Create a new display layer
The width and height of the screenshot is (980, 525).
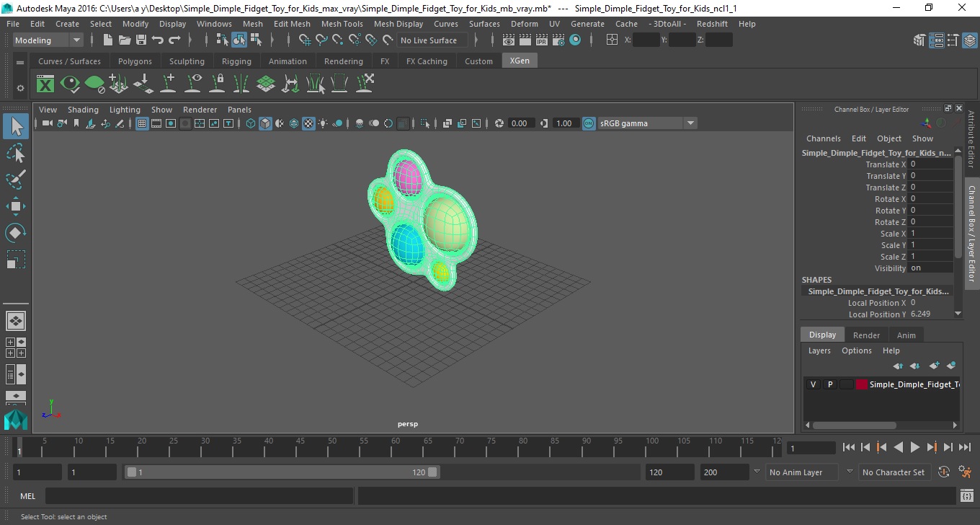[x=935, y=366]
